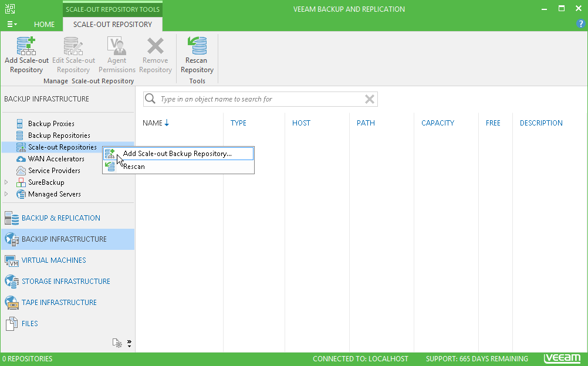Screen dimensions: 588x366
Task: Open the main hamburger menu
Action: click(12, 24)
